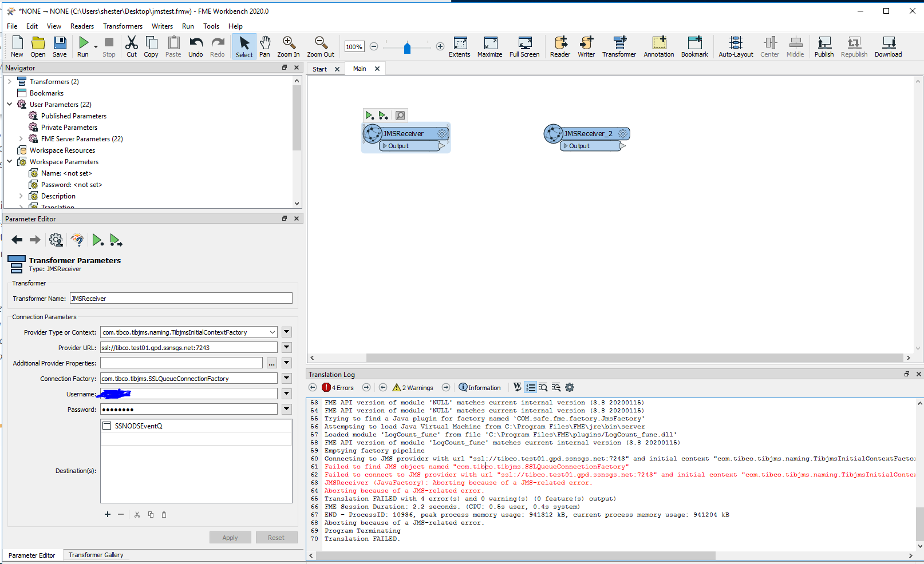This screenshot has width=924, height=564.
Task: Toggle the Information log filter
Action: pyautogui.click(x=480, y=387)
